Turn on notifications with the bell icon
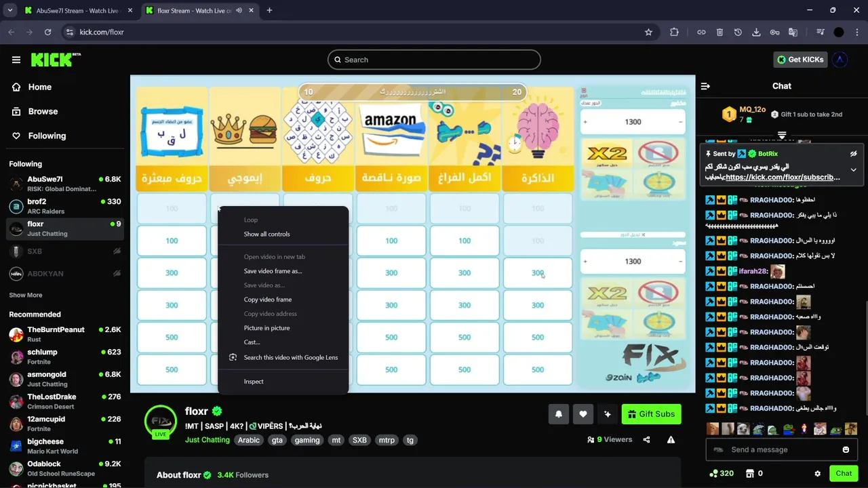The height and width of the screenshot is (488, 868). (559, 414)
